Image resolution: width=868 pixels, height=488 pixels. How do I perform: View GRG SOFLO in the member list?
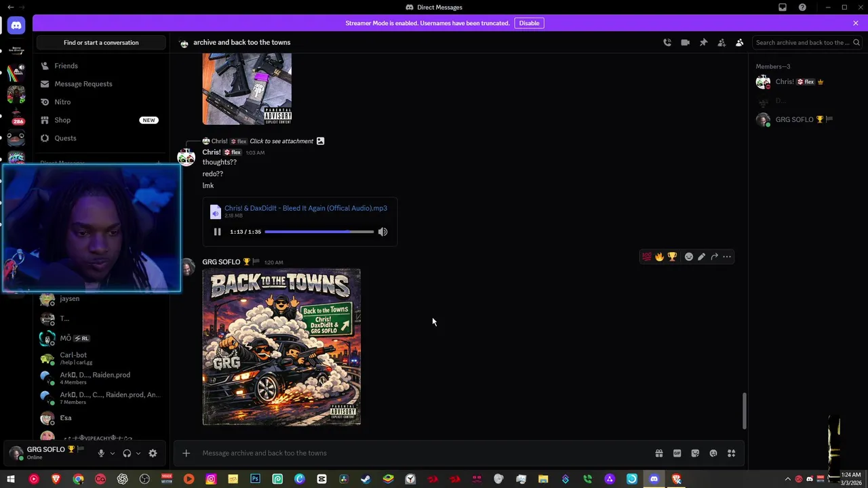tap(806, 120)
